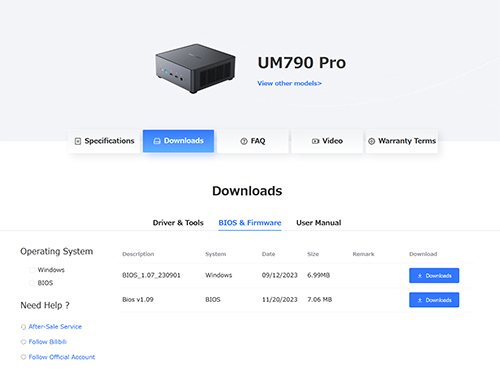Click the UM790 Pro product image
500x375 pixels.
195,68
